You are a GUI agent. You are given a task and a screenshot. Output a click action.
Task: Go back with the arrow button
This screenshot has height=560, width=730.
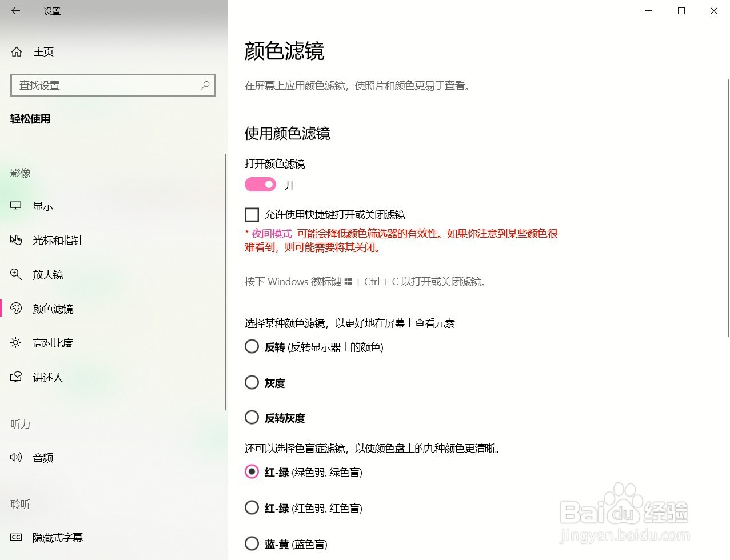pos(15,10)
